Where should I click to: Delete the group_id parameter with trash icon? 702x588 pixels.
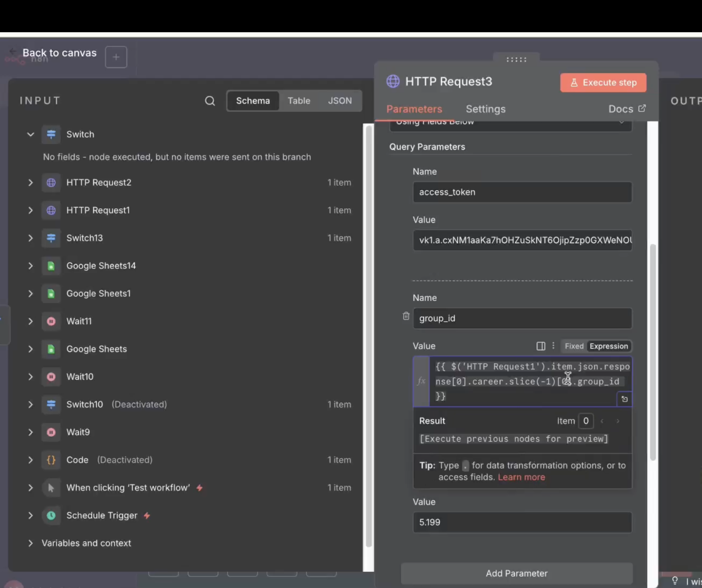[x=406, y=316]
